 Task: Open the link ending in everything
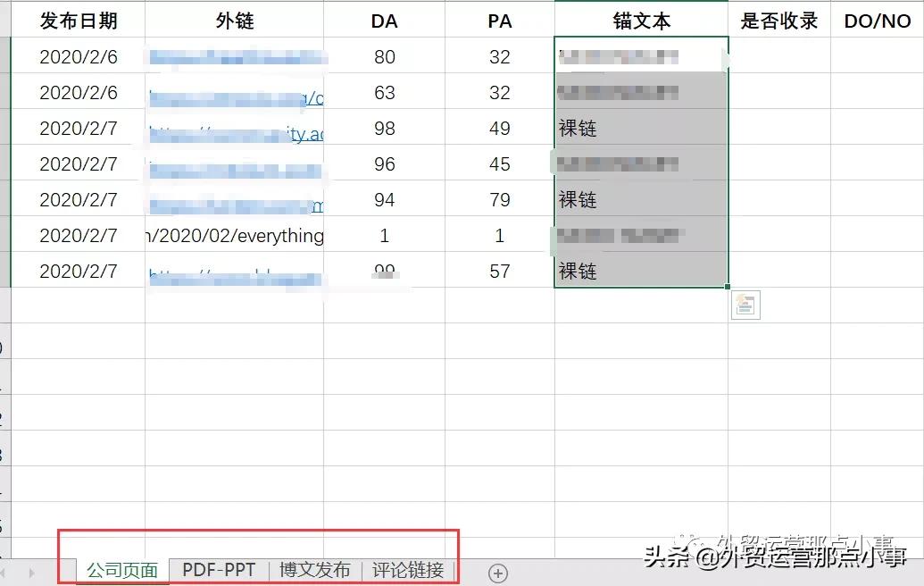coord(235,235)
